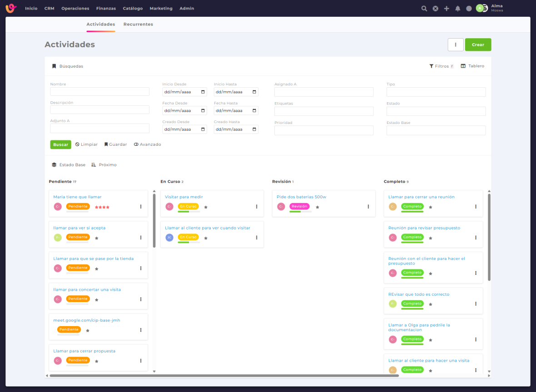Open the three-dot menu beside Crear
Screen dimensions: 536x392
[456, 45]
